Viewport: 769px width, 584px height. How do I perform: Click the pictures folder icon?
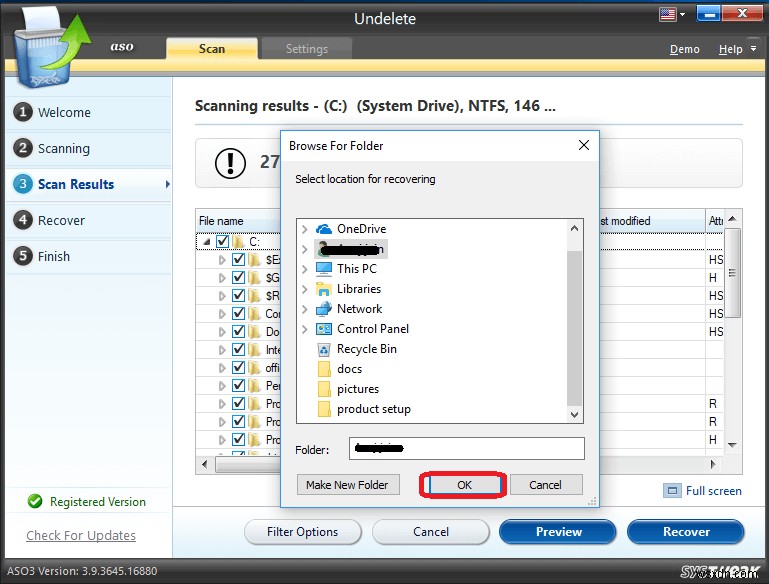pyautogui.click(x=324, y=389)
